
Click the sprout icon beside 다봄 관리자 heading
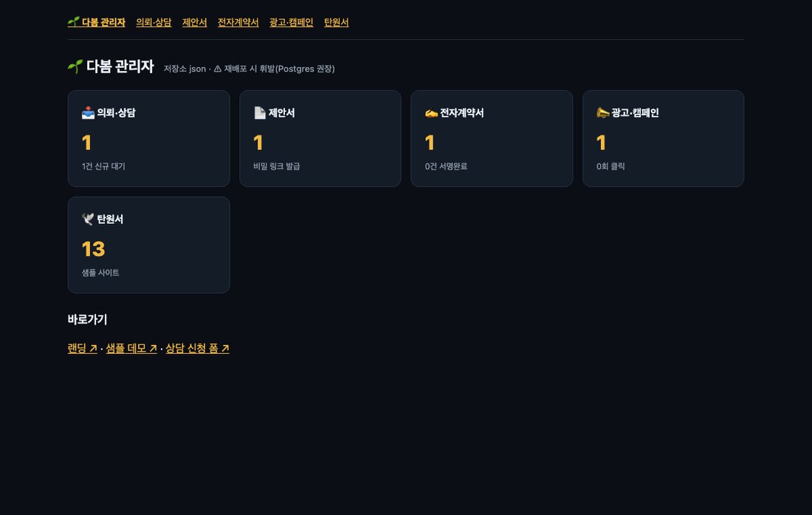[75, 66]
